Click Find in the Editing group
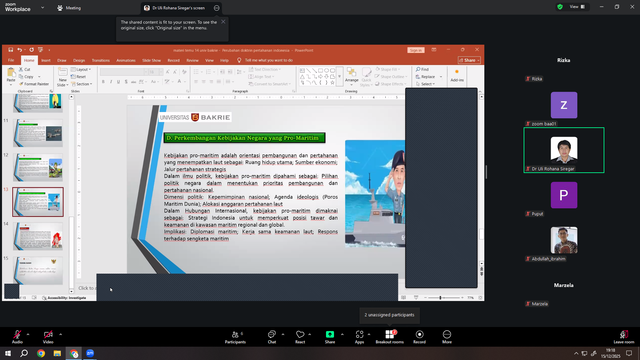This screenshot has height=360, width=640. [x=422, y=69]
